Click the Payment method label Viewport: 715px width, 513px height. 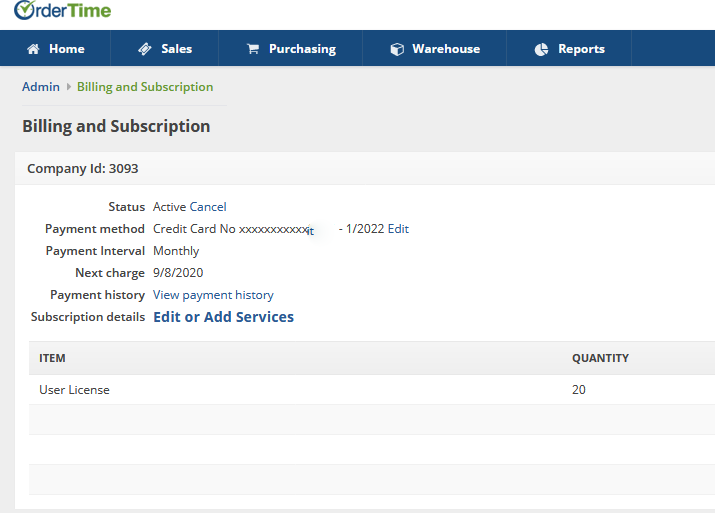point(95,229)
